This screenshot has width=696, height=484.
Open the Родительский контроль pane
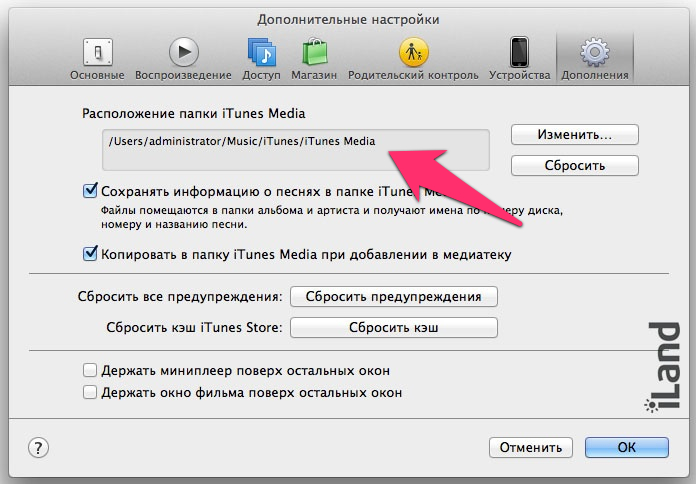point(413,60)
